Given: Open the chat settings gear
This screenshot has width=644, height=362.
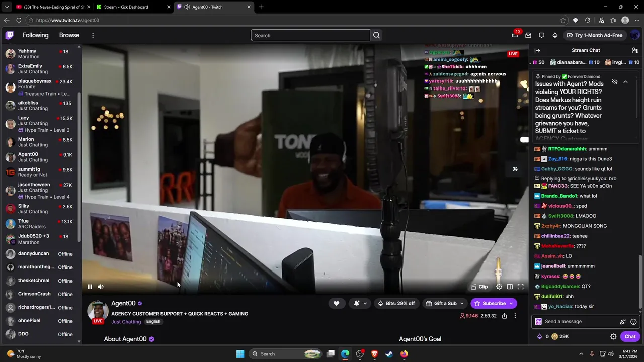Looking at the screenshot, I should pyautogui.click(x=613, y=337).
